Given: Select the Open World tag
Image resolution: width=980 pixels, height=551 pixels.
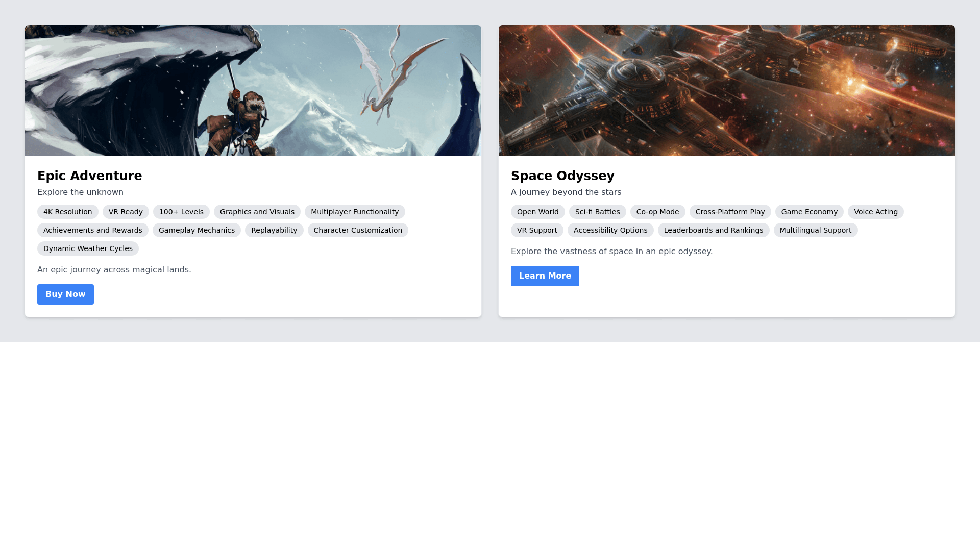Looking at the screenshot, I should (x=537, y=212).
